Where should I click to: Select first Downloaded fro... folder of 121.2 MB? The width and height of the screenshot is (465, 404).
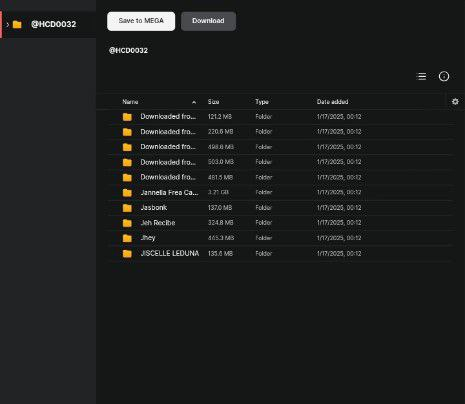[280, 117]
